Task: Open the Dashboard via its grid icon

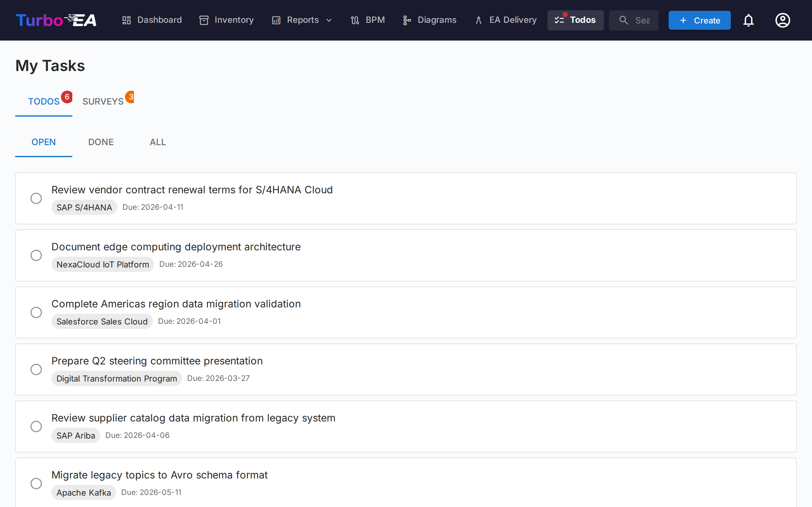Action: (127, 20)
